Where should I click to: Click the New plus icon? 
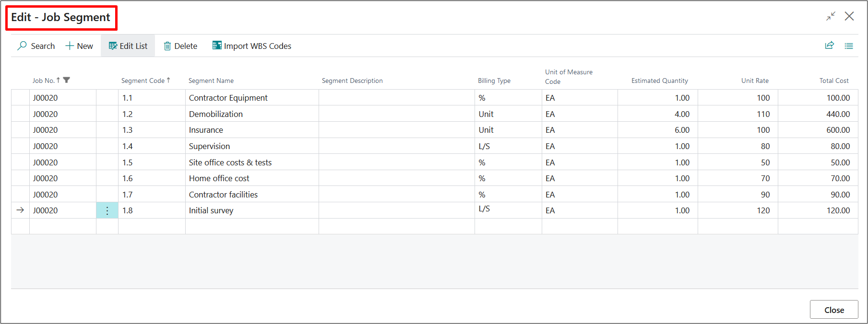coord(70,46)
